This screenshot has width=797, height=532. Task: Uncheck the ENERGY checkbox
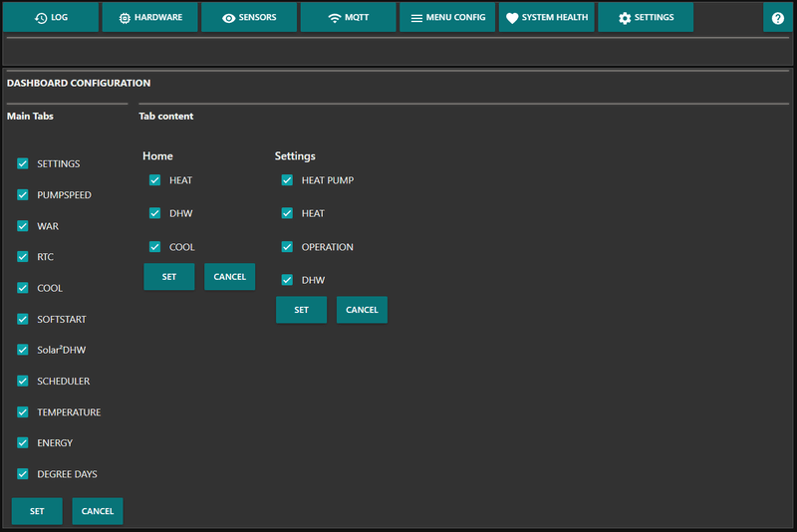pyautogui.click(x=22, y=442)
